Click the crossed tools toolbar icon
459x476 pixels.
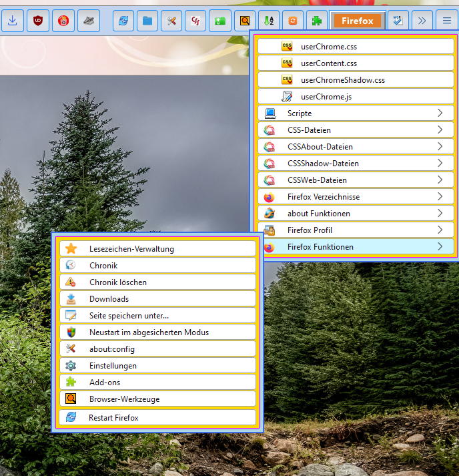pos(171,21)
